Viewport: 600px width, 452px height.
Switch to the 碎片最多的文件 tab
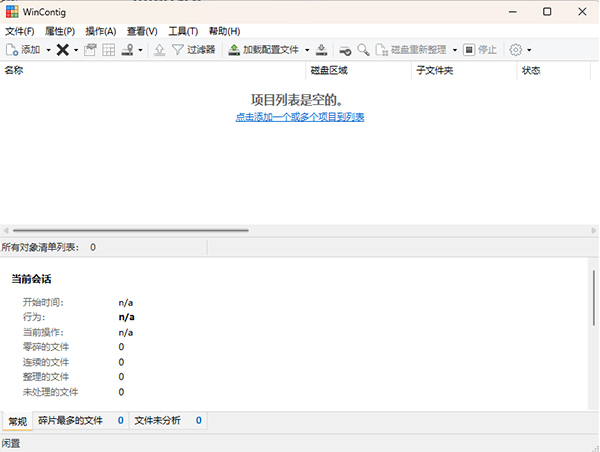[70, 421]
